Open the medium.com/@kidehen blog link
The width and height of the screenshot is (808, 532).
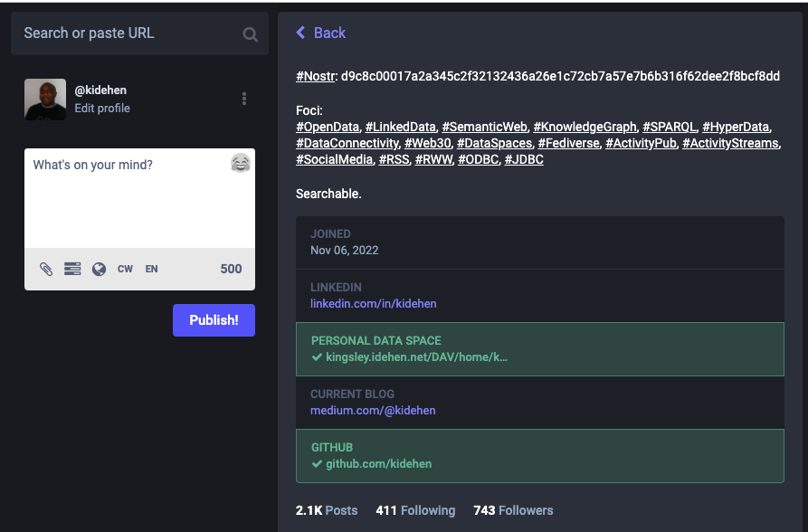click(x=373, y=411)
